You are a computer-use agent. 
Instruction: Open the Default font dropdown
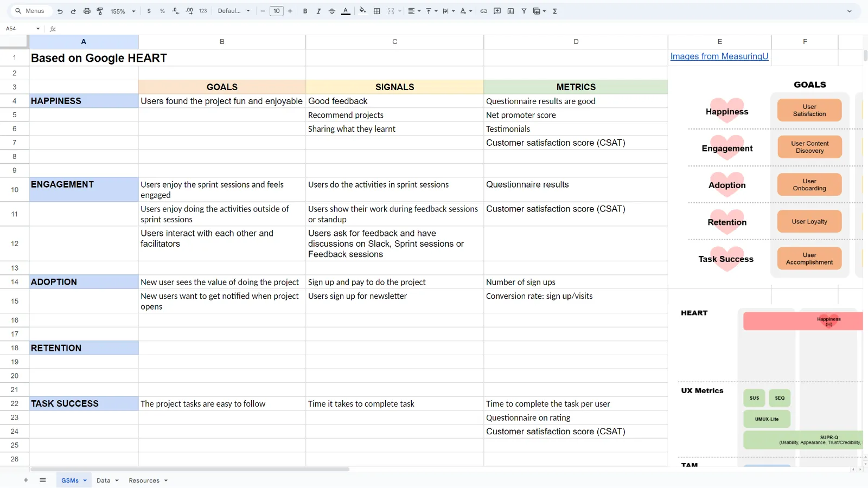(x=234, y=11)
